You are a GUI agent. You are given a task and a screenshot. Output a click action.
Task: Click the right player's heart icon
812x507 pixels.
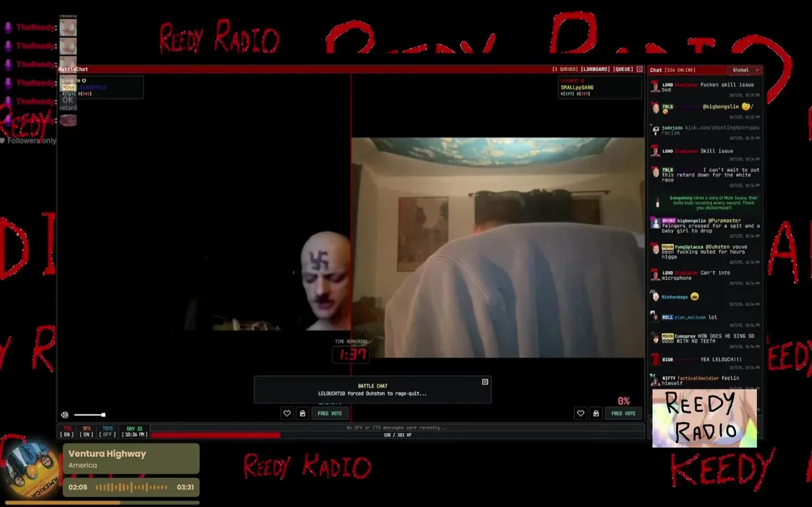tap(581, 413)
